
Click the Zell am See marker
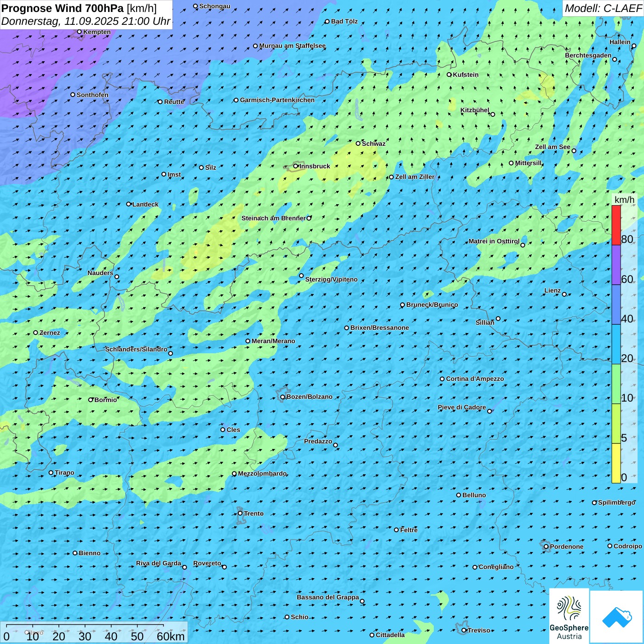(x=574, y=151)
